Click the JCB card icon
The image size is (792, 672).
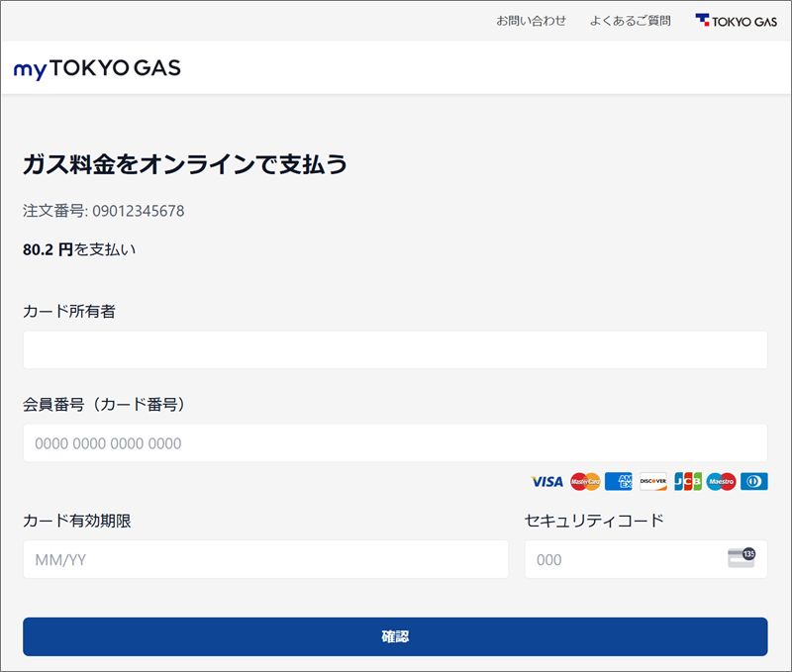pos(687,482)
